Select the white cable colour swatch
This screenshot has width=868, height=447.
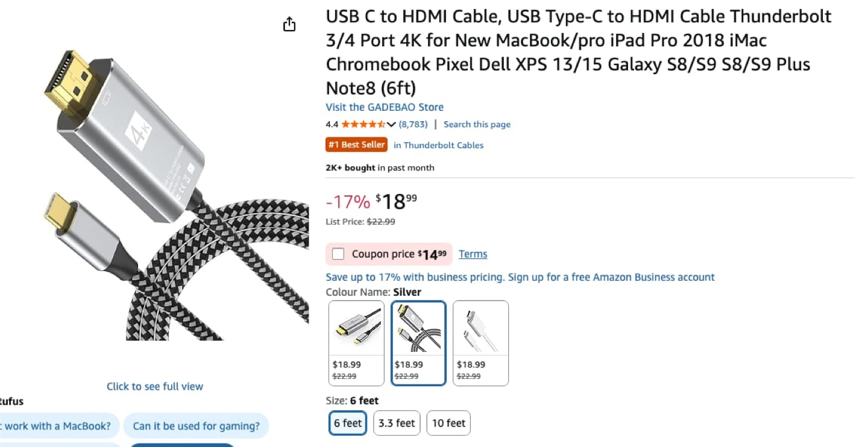[480, 343]
